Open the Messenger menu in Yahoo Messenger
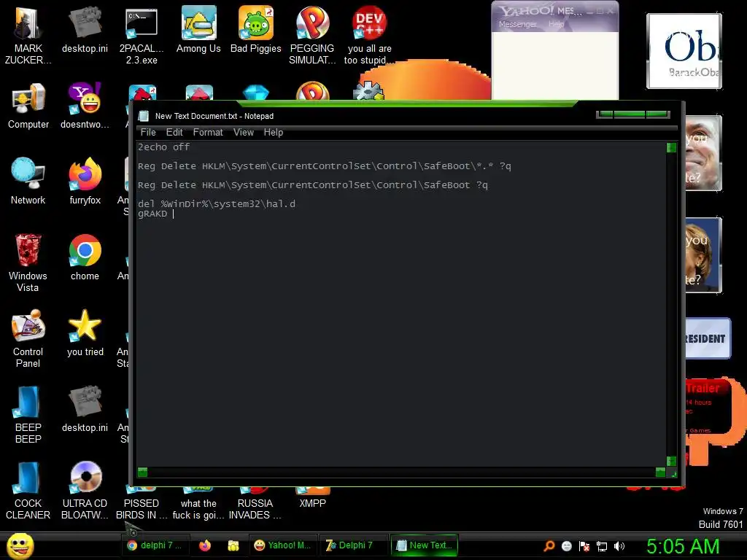Viewport: 747px width, 560px height. click(x=517, y=24)
